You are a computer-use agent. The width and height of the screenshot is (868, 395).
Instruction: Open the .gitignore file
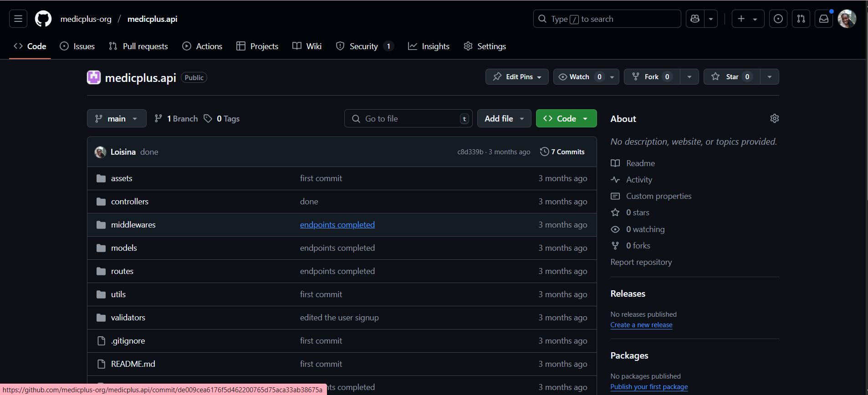[128, 341]
